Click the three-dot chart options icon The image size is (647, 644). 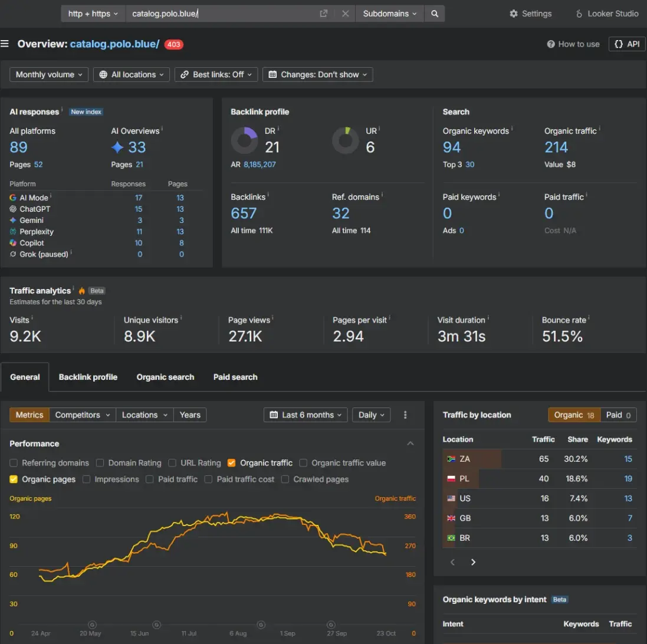(405, 415)
